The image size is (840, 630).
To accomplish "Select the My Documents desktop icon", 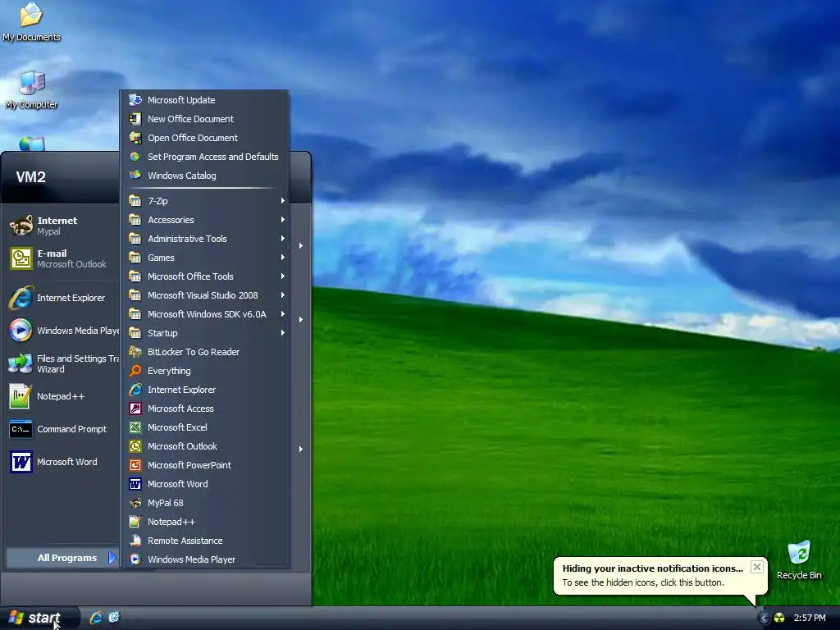I will pos(32,22).
